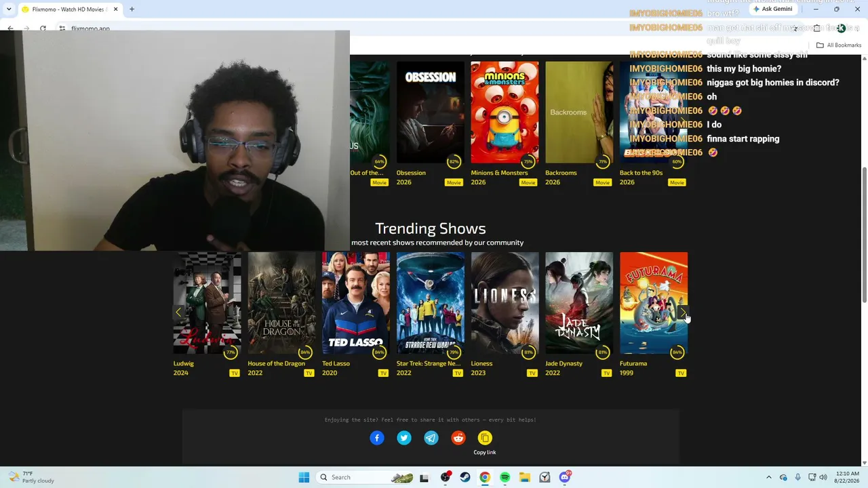The height and width of the screenshot is (488, 868).
Task: Select the Obsession movie poster
Action: click(431, 113)
